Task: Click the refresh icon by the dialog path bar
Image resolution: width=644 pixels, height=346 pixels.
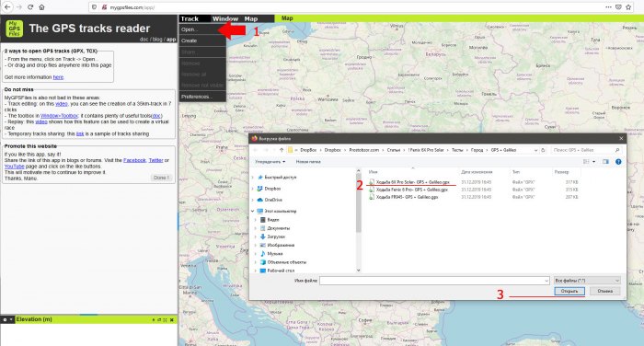Action: [543, 150]
